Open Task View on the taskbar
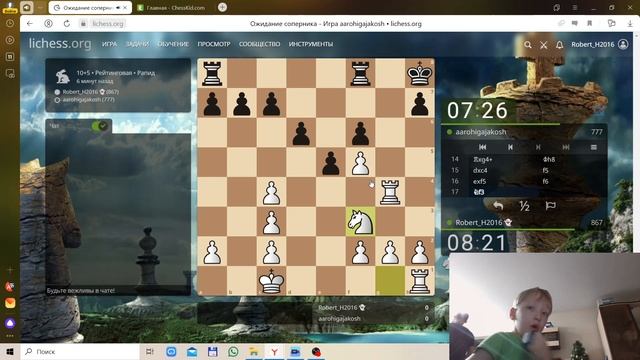The width and height of the screenshot is (640, 360). [x=150, y=352]
